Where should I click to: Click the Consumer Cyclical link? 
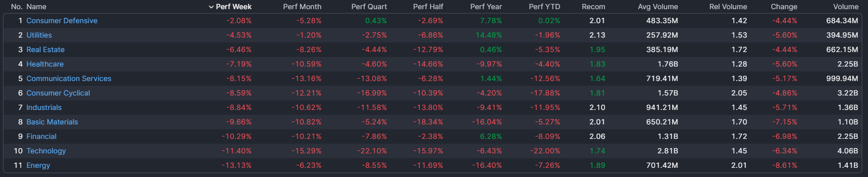coord(58,93)
